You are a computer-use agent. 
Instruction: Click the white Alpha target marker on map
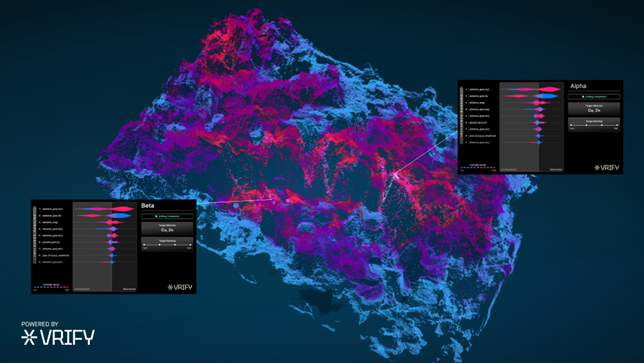coord(396,175)
